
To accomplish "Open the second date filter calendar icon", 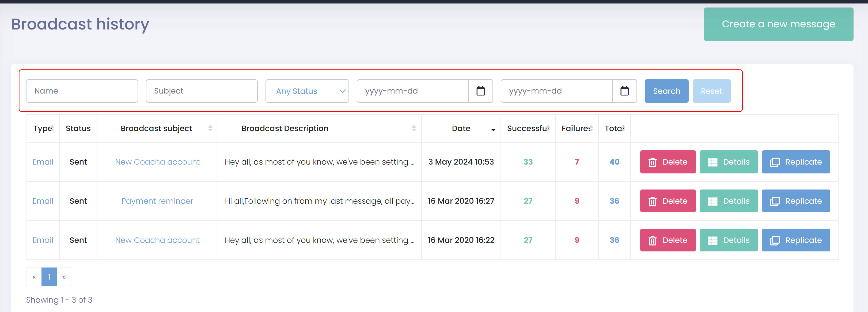I will point(624,91).
